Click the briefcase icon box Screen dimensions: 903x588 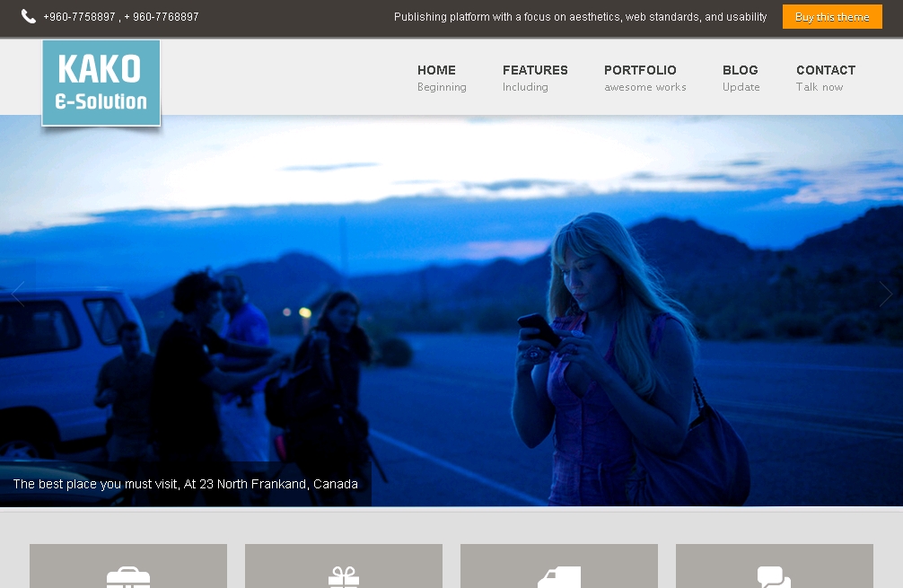128,567
